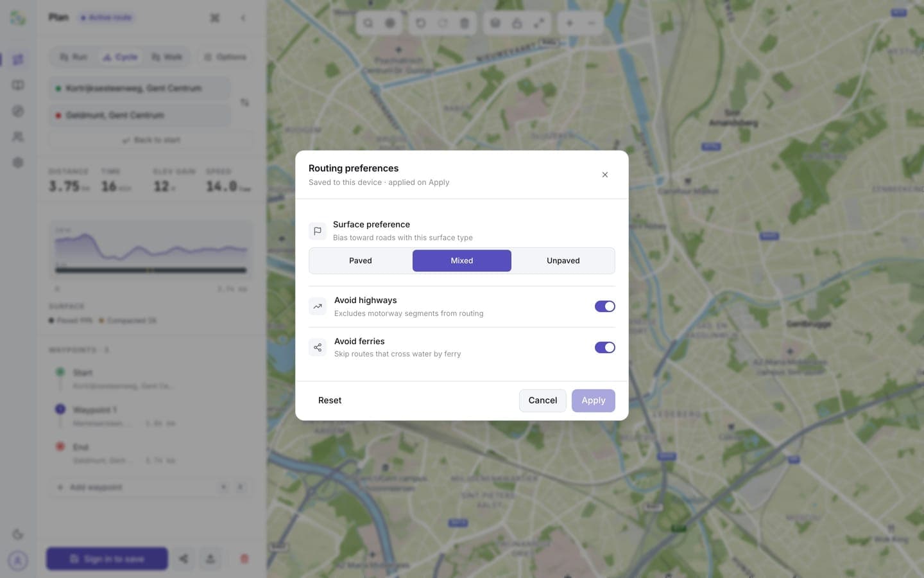Delete the route with the red trash icon
The height and width of the screenshot is (578, 924).
coord(244,559)
